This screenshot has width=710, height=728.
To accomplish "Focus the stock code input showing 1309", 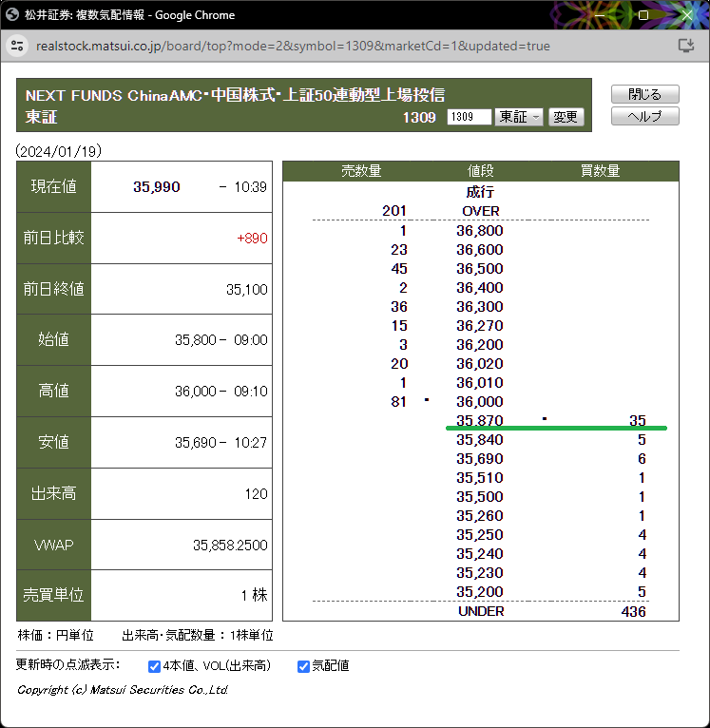I will tap(469, 117).
